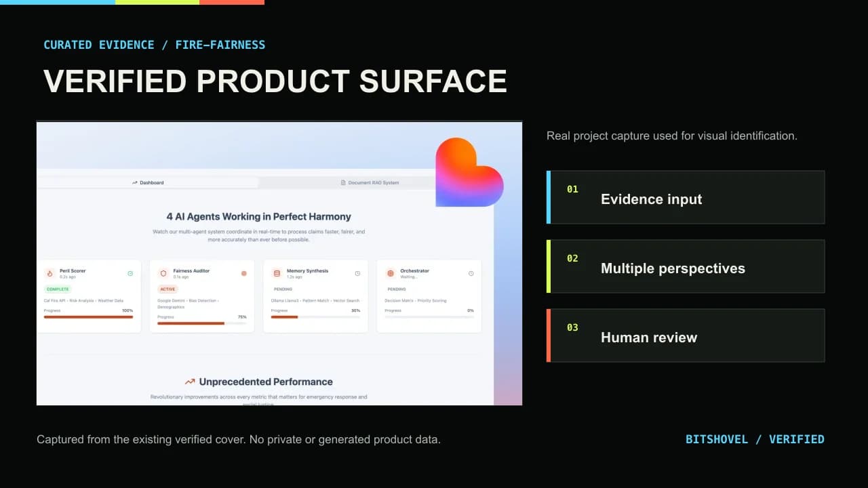
Task: Select the 01 Evidence input card
Action: (x=686, y=197)
